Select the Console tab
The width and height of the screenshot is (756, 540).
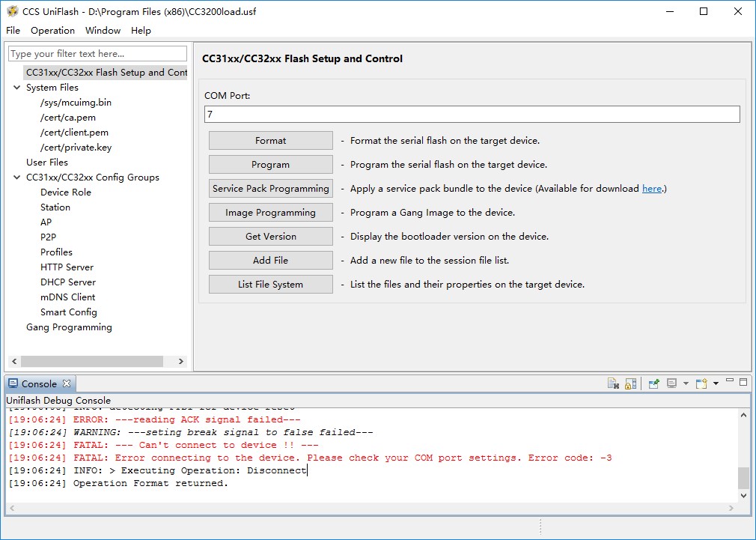tap(40, 383)
